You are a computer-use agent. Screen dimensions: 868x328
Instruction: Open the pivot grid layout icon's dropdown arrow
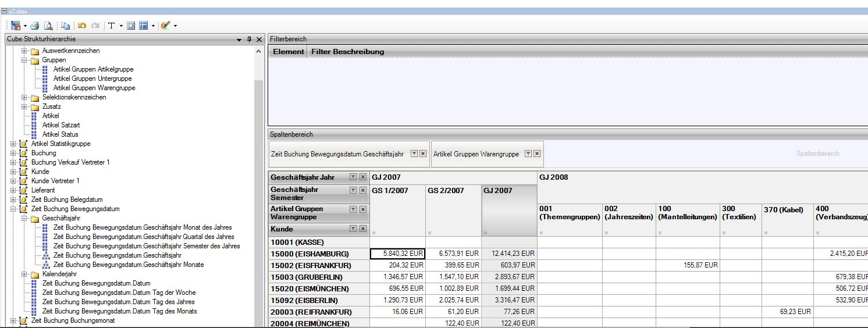(x=25, y=26)
